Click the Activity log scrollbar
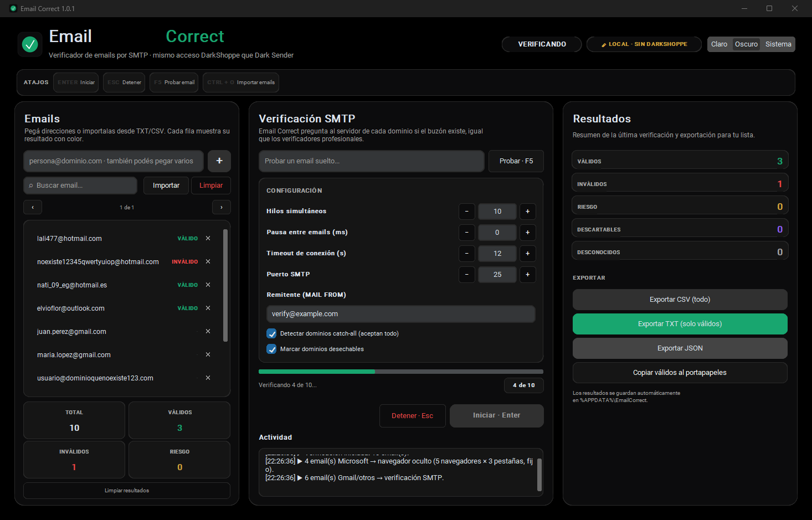The image size is (812, 520). point(539,475)
